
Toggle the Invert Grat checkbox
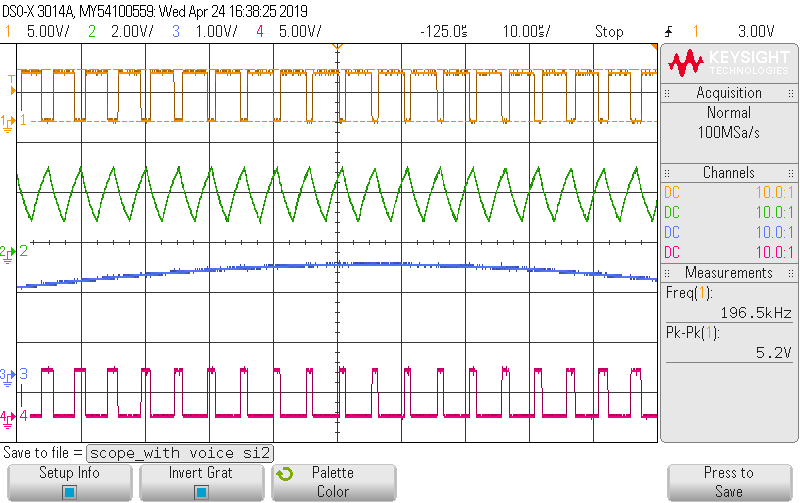pyautogui.click(x=202, y=492)
